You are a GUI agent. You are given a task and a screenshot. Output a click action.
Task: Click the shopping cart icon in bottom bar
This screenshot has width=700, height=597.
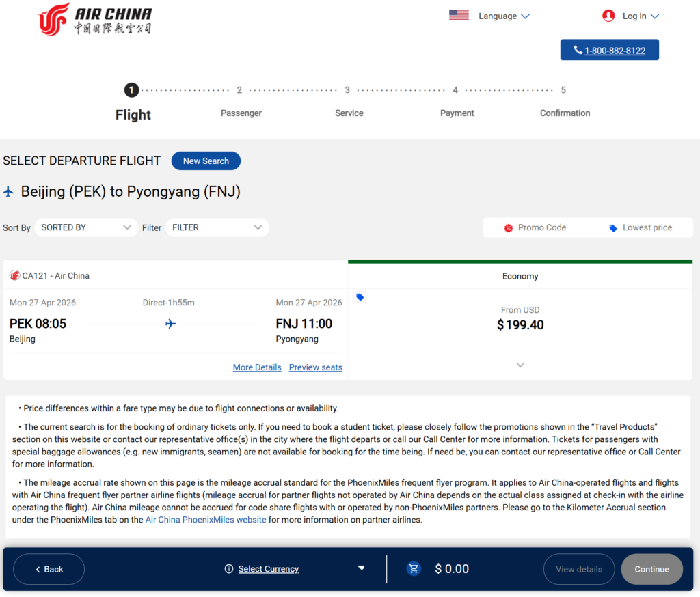[413, 568]
